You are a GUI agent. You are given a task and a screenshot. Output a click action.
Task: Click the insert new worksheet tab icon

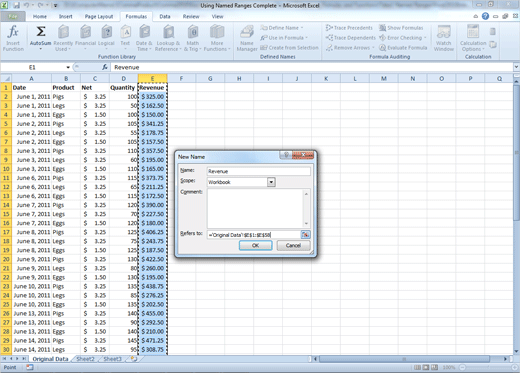pos(134,359)
